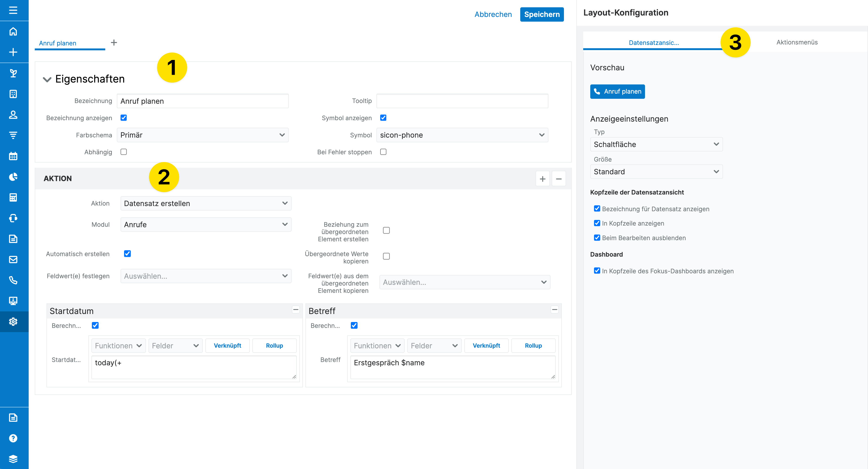Click the Anruf planen preview button
Screen dimensions: 868x469
(617, 91)
